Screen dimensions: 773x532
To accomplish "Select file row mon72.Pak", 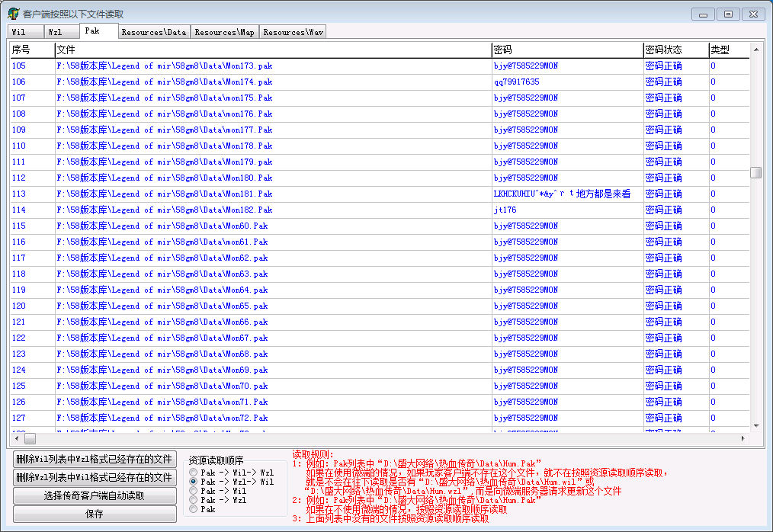I will [380, 418].
